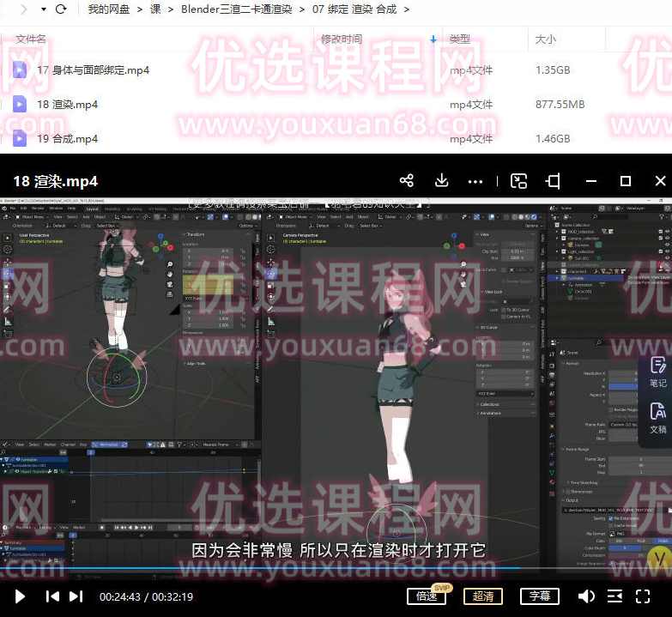The image size is (672, 617).
Task: Switch the player to picture-in-picture mini window
Action: 518,181
